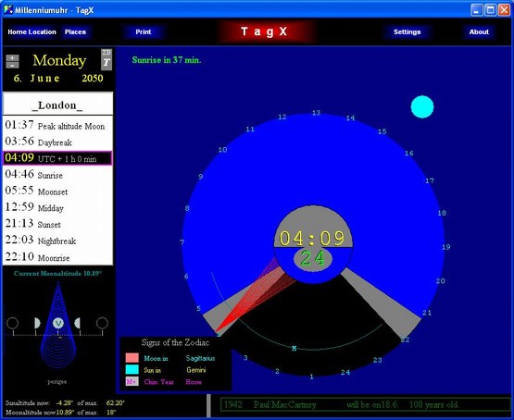
Task: Select the 04:46 Sunrise row
Action: (57, 174)
